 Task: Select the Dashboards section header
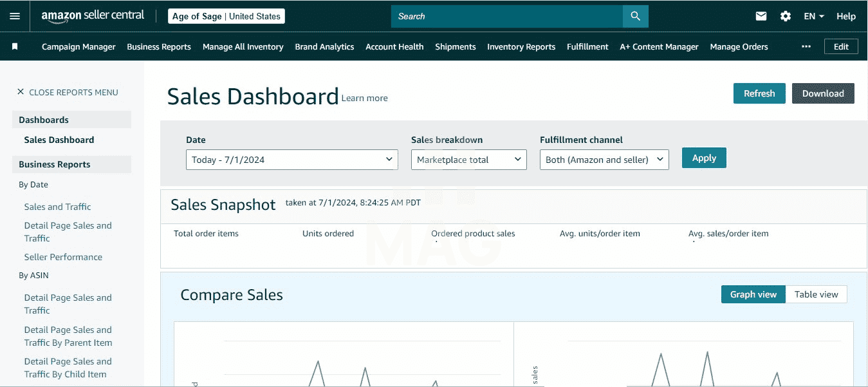pos(71,120)
